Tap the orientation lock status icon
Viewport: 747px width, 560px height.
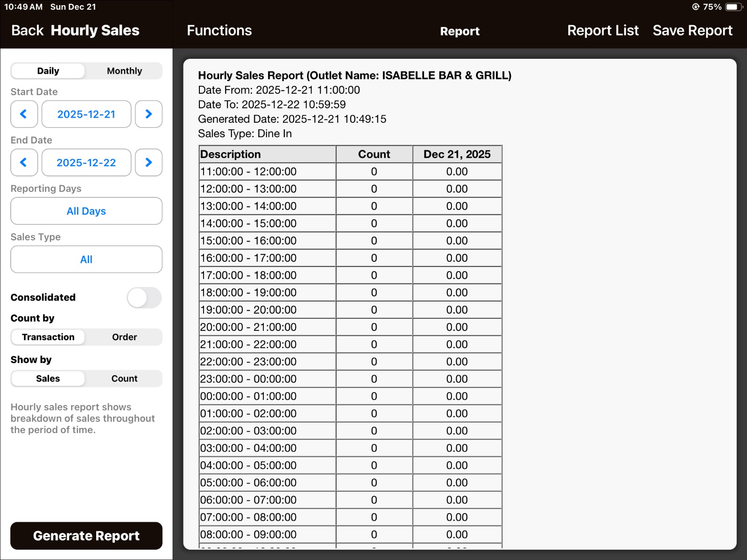[696, 7]
